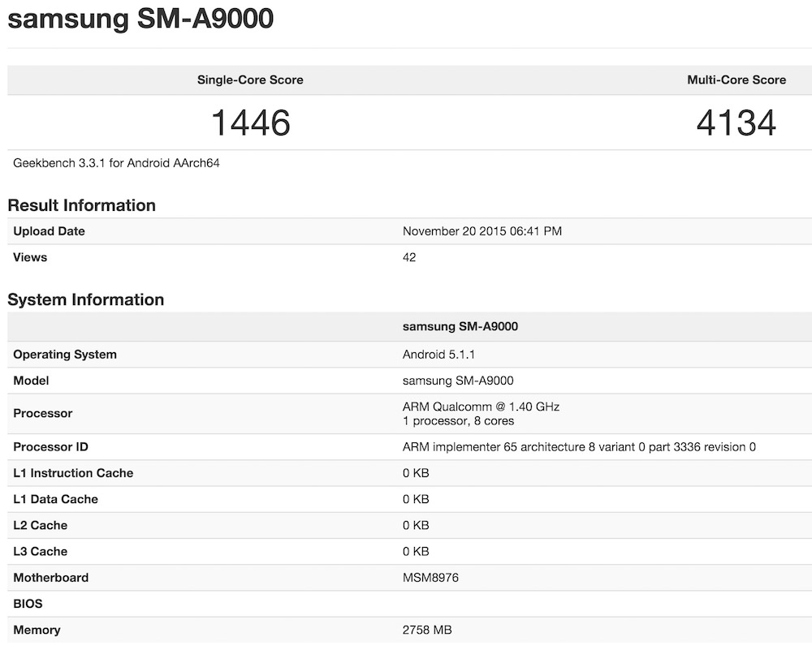Click the Processor ID value text
Image resolution: width=812 pixels, height=650 pixels.
tap(579, 447)
